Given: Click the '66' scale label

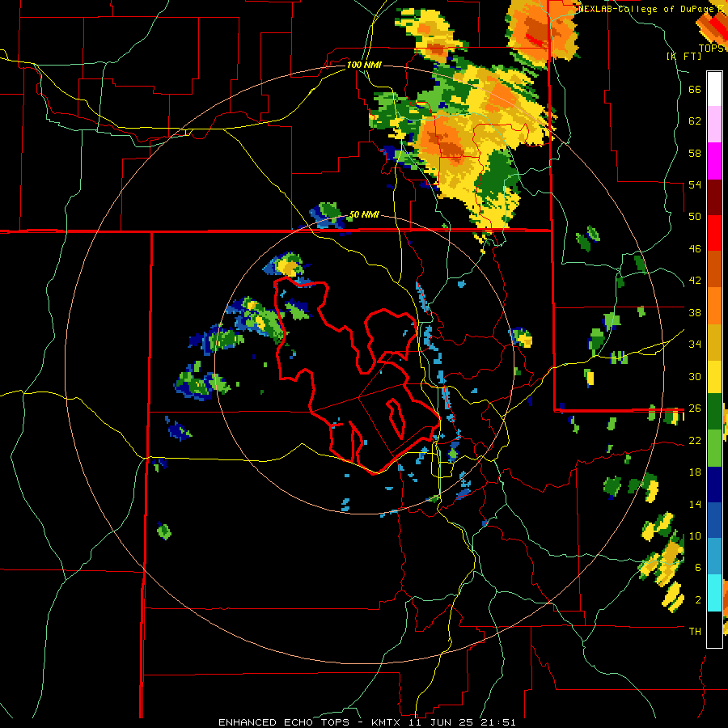Looking at the screenshot, I should 695,89.
